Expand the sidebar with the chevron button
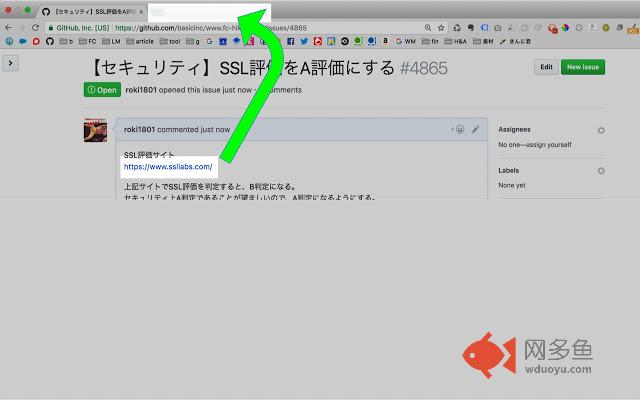The width and height of the screenshot is (640, 400). point(10,63)
